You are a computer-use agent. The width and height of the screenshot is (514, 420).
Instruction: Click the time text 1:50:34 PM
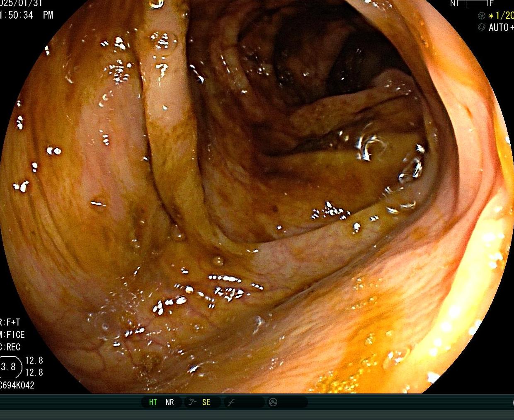coord(27,15)
